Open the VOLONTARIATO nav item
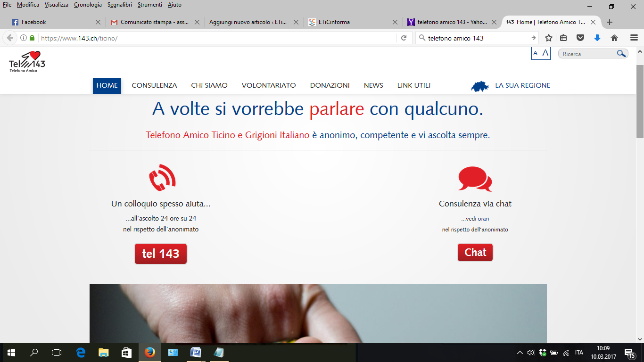This screenshot has height=362, width=644. pyautogui.click(x=269, y=86)
